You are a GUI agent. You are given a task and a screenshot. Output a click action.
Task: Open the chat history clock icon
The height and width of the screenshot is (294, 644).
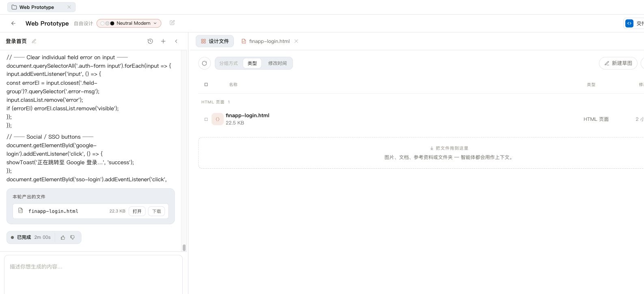click(150, 41)
